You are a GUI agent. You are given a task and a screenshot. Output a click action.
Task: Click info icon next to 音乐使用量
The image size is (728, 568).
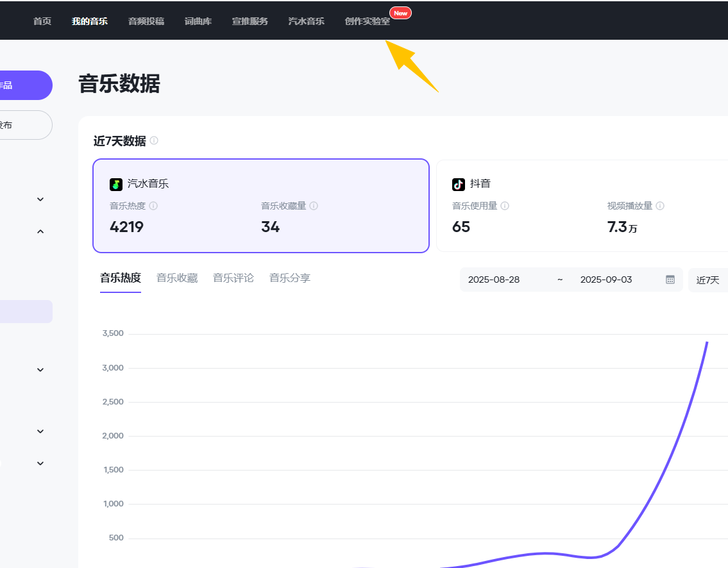(x=505, y=206)
